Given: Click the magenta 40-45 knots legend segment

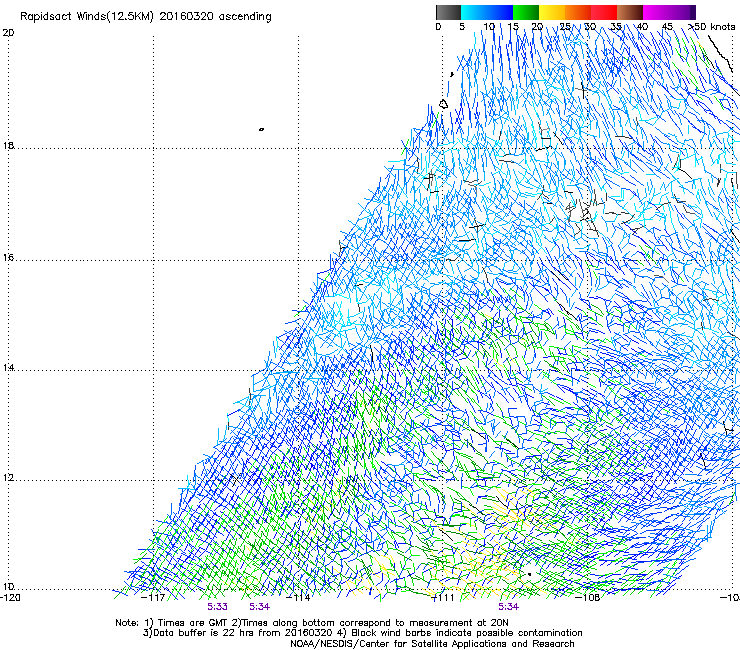Looking at the screenshot, I should click(656, 12).
